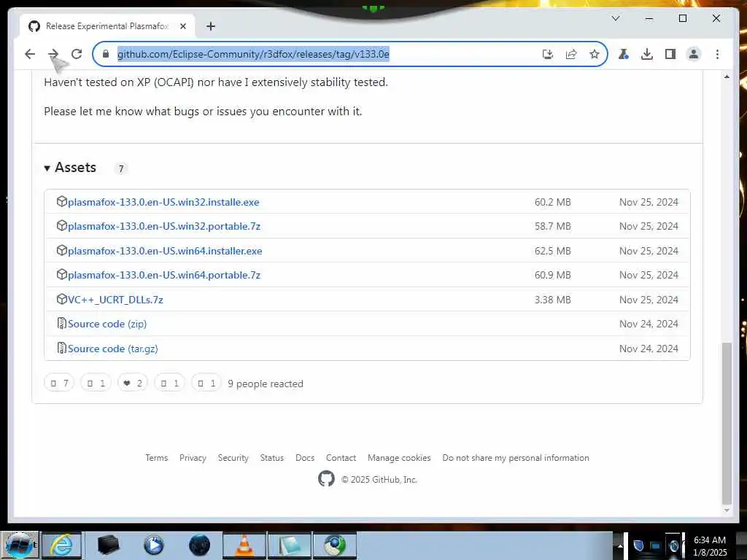
Task: Open the profile avatar menu
Action: coord(694,54)
